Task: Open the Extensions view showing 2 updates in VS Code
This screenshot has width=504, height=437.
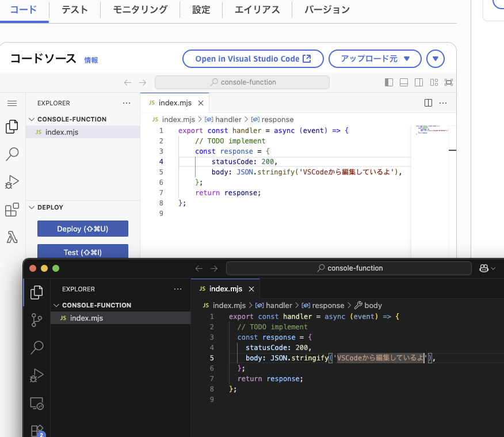Action: [x=36, y=430]
